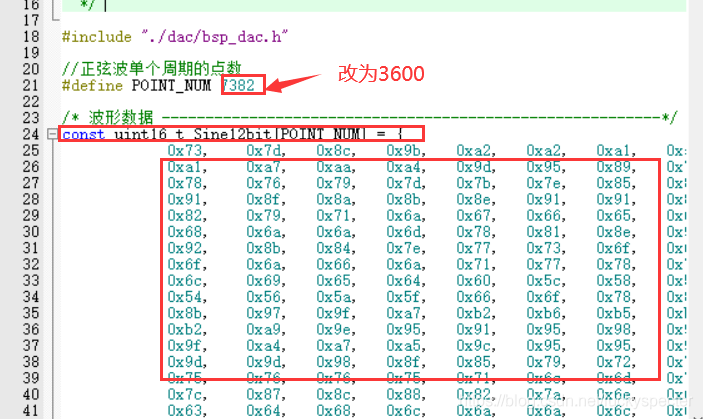Click the value 7382 after POINT_NUM
703x419 pixels.
pos(245,86)
